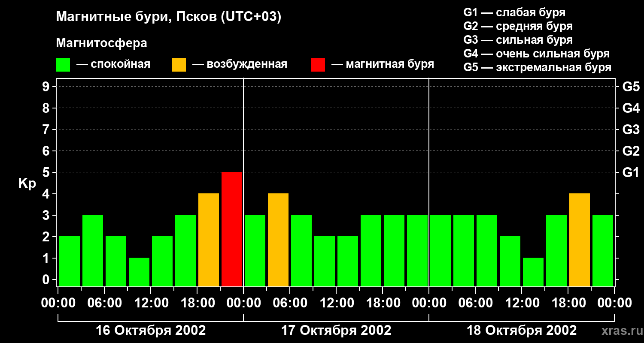The width and height of the screenshot is (644, 343).
Task: Select the 03:00–06:00 green bar on 16 October
Action: pos(93,251)
